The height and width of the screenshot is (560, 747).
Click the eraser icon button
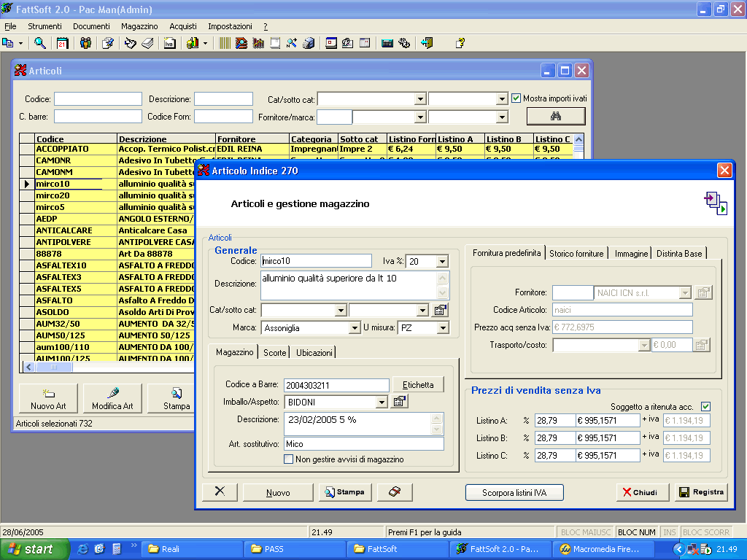click(395, 492)
